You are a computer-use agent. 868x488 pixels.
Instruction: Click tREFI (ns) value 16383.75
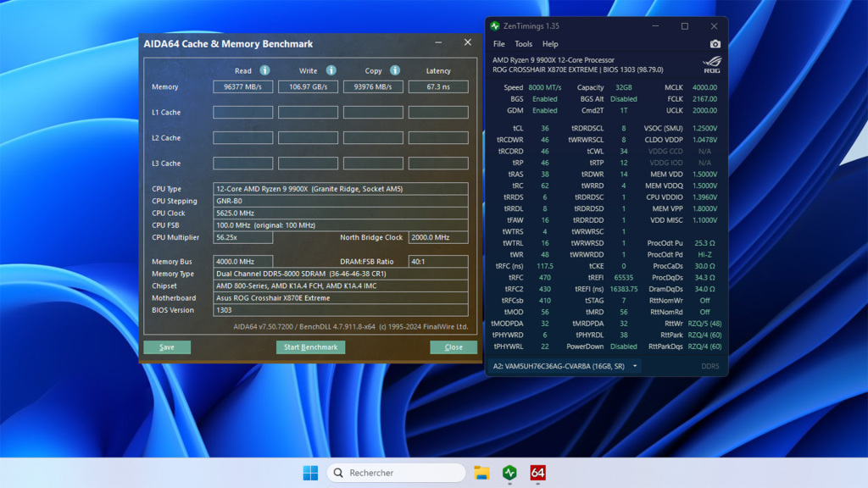[x=623, y=290]
